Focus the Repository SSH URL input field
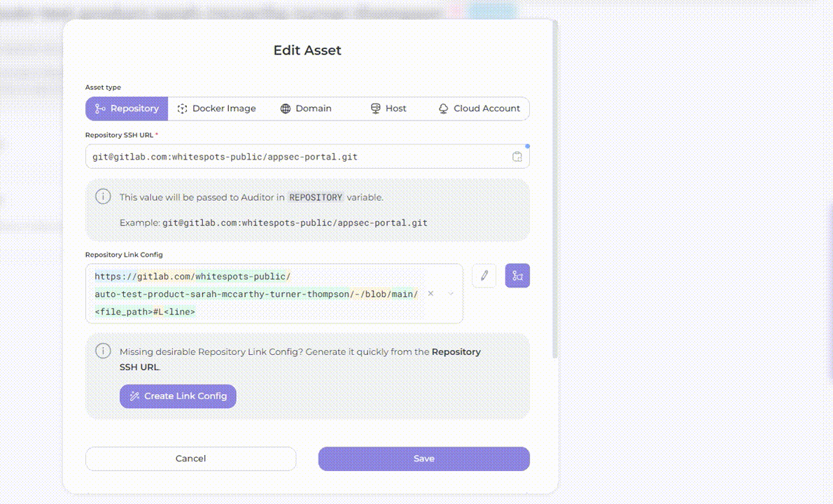The image size is (833, 504). pos(297,157)
